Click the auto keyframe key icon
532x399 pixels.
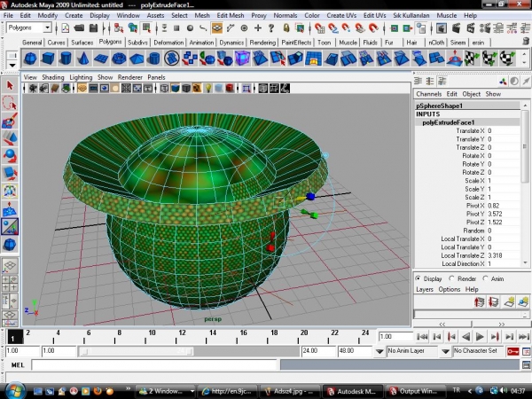click(x=512, y=351)
